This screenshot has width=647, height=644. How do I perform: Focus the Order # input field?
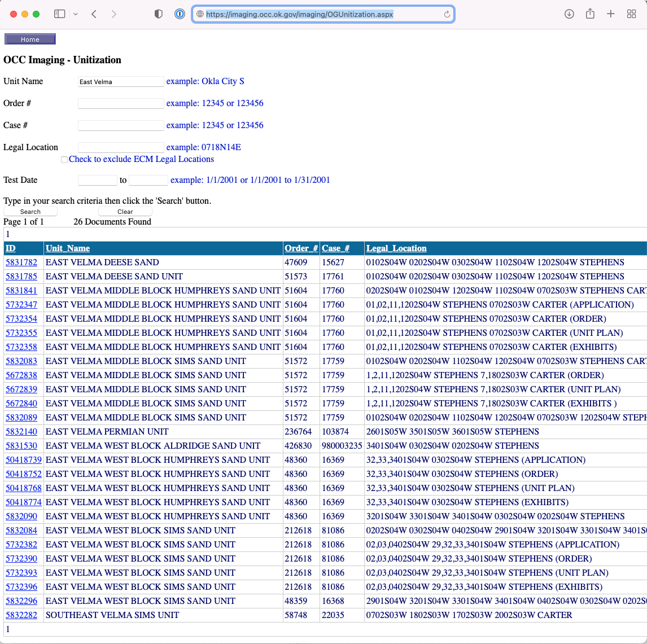[x=121, y=103]
